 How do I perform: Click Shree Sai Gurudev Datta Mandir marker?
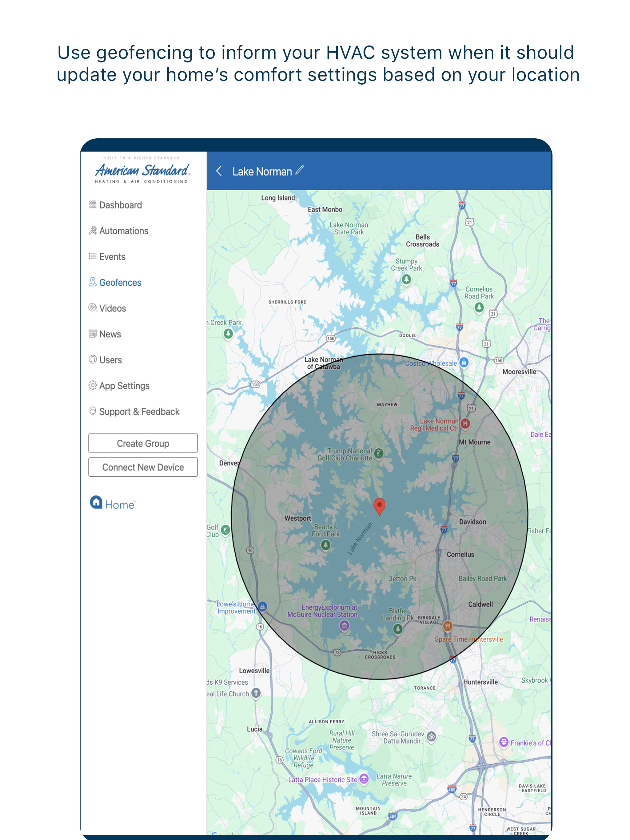point(431,737)
